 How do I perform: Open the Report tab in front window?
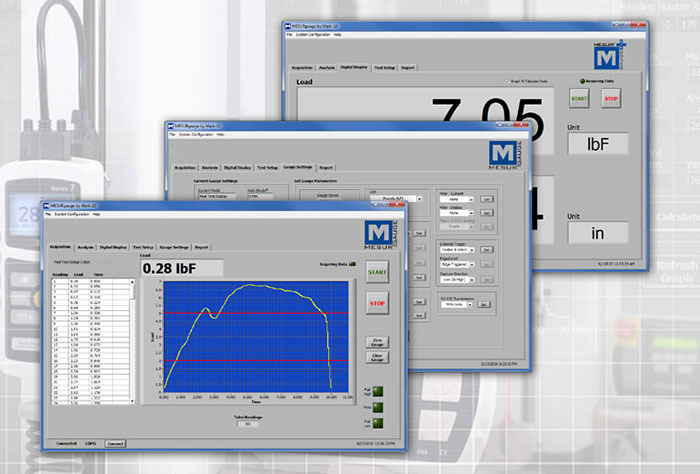coord(201,247)
